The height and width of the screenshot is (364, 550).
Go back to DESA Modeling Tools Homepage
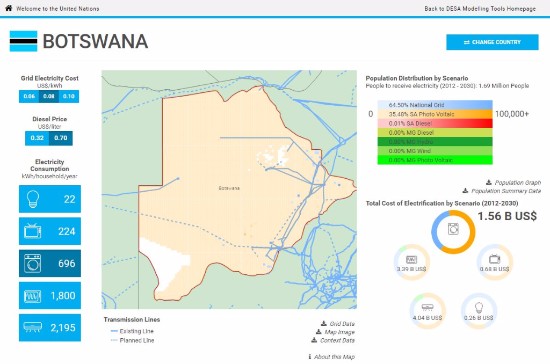(480, 9)
